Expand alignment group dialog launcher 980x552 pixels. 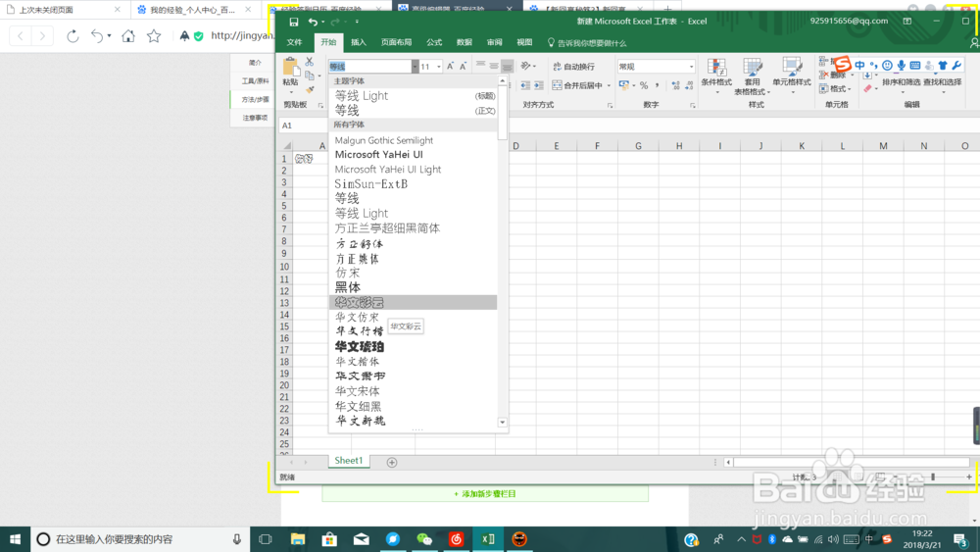[x=610, y=106]
